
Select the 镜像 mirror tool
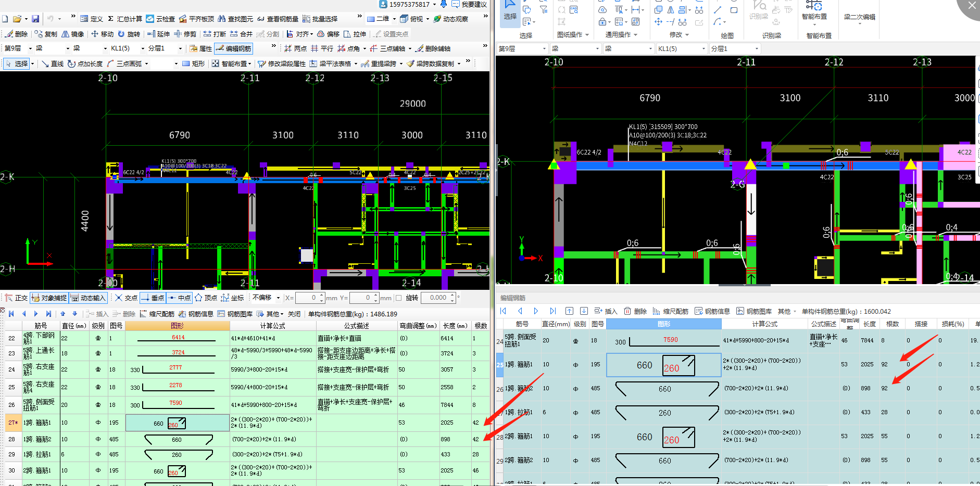72,34
